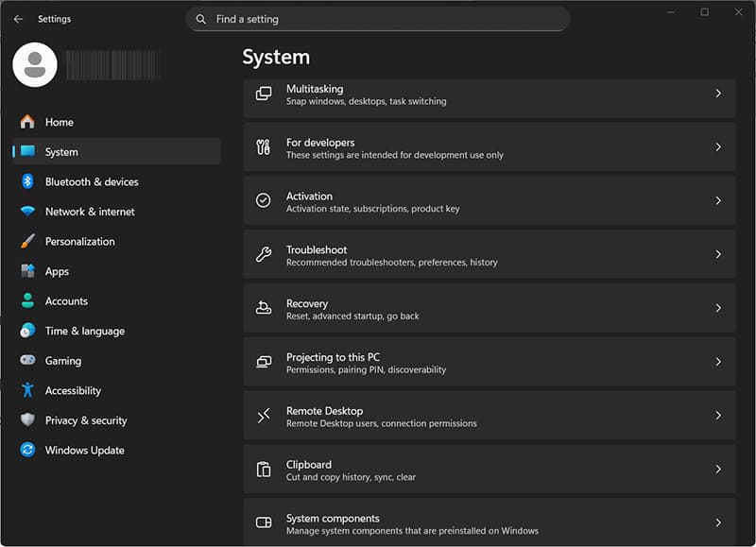Click the System components icon

coord(264,522)
